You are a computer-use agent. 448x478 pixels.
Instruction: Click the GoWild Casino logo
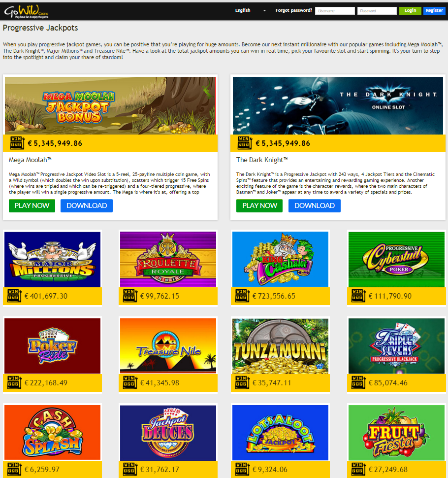[26, 12]
